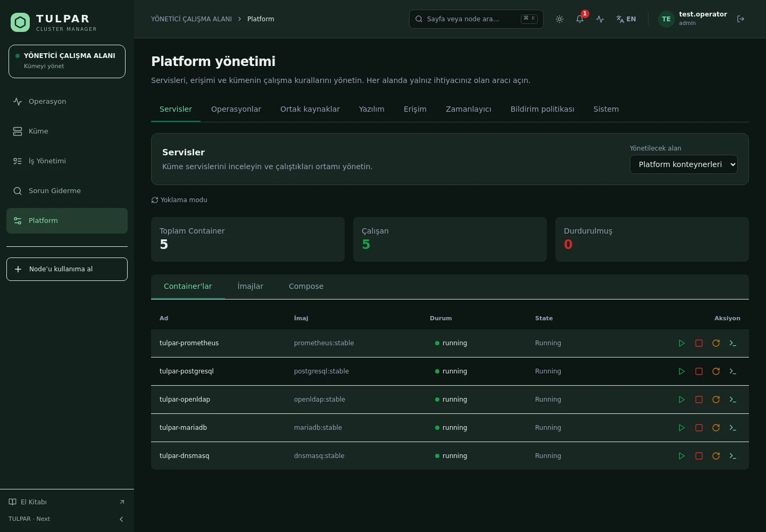Go to Küme in the sidebar

[67, 131]
